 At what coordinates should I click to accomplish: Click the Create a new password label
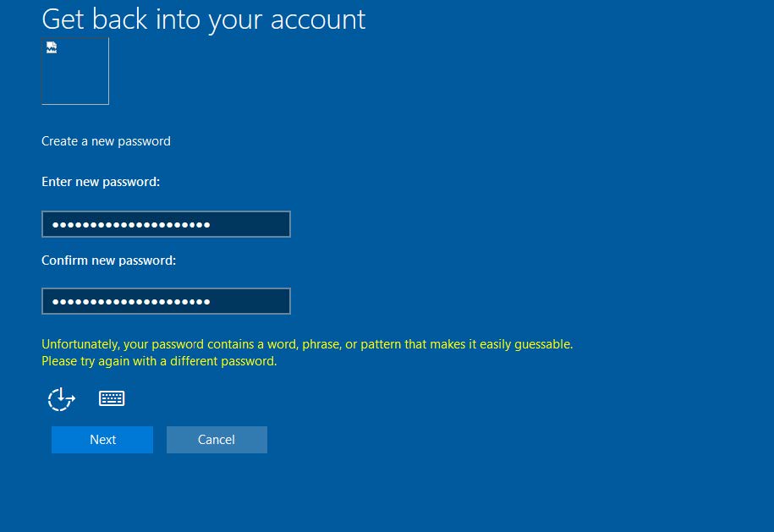pos(106,140)
